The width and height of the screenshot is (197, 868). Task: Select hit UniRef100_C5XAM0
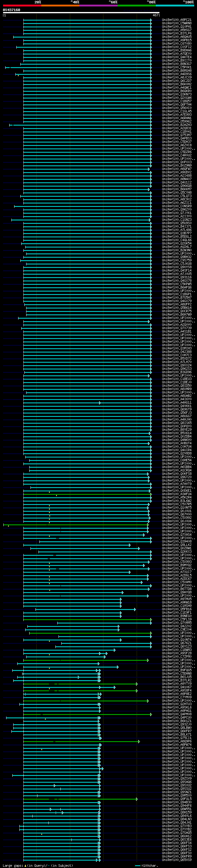pos(177,582)
